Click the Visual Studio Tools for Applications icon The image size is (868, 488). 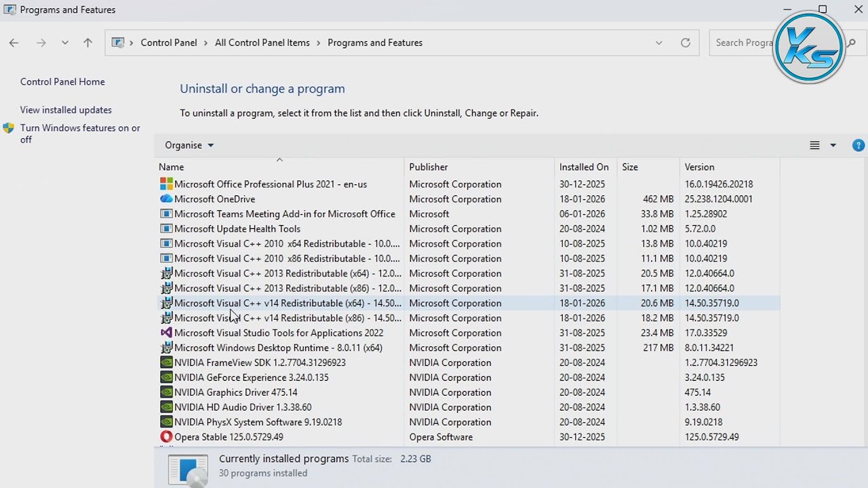166,333
